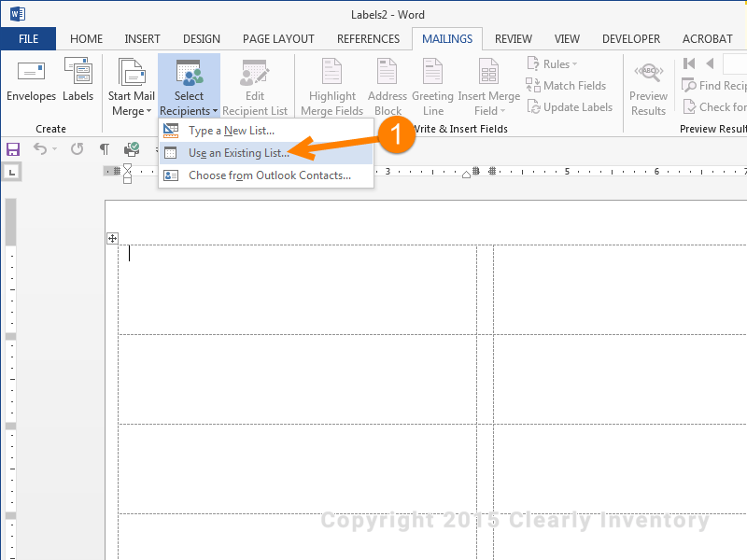This screenshot has height=560, width=747.
Task: Click the Undo arrow icon
Action: (x=40, y=149)
